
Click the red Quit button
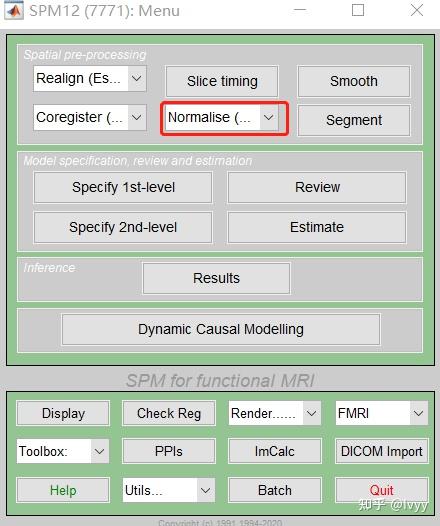pos(382,490)
